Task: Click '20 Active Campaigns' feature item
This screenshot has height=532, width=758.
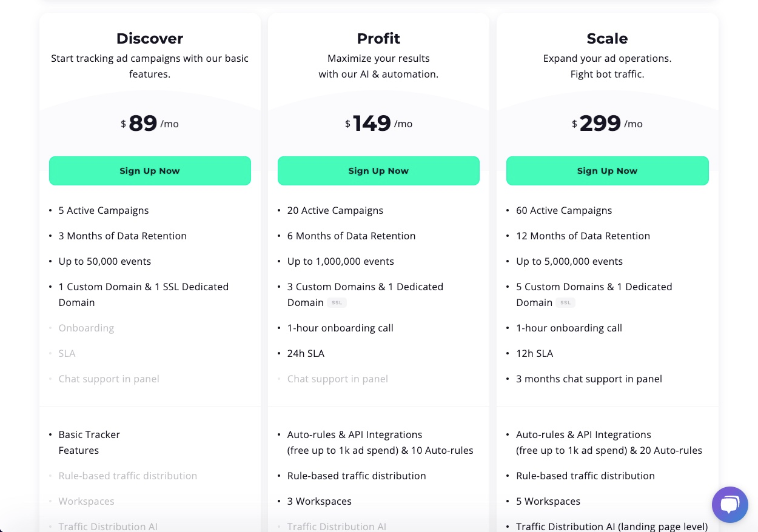Action: [x=335, y=210]
